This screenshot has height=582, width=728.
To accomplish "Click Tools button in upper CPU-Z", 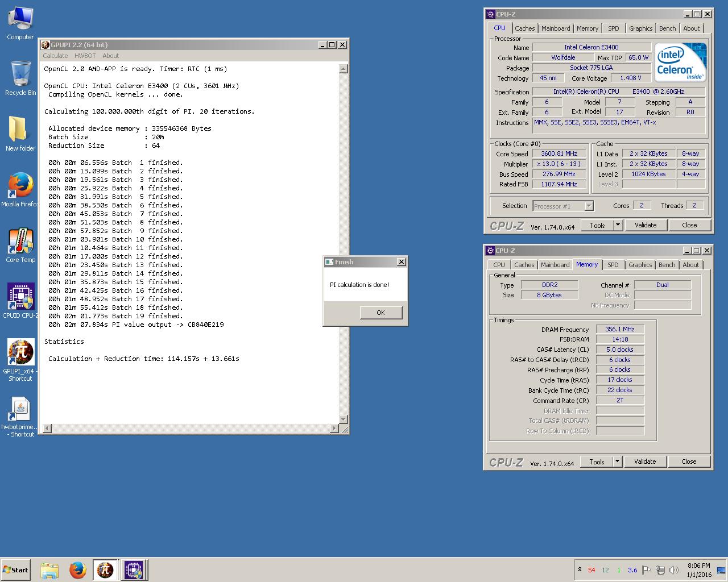I will pyautogui.click(x=597, y=225).
